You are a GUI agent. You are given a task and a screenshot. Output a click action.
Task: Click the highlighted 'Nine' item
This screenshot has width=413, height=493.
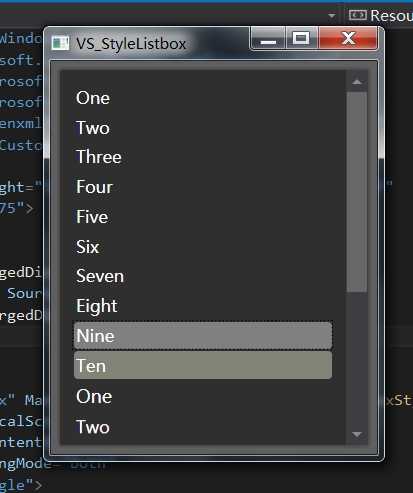click(203, 336)
